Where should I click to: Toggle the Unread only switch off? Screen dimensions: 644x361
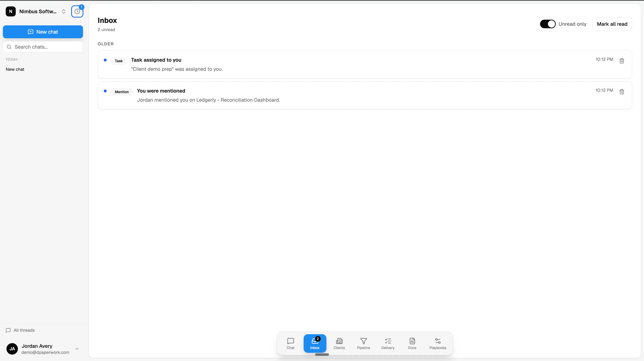point(548,24)
